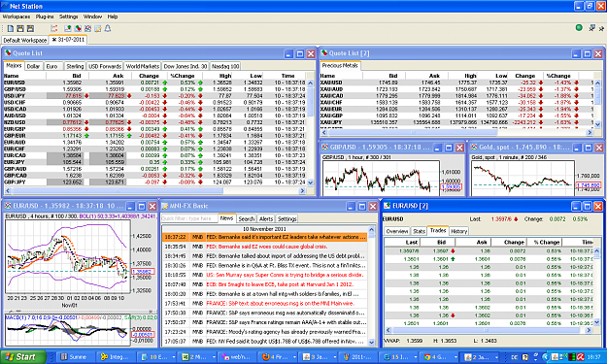This screenshot has height=364, width=607.
Task: Click the EUR/USD [2] window title icon
Action: click(x=388, y=206)
